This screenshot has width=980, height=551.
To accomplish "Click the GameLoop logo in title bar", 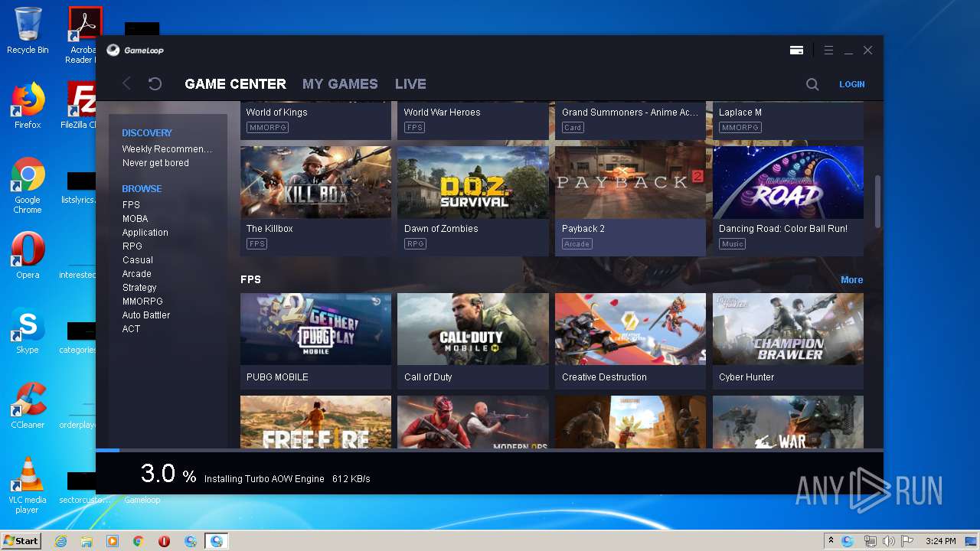I will click(x=135, y=51).
